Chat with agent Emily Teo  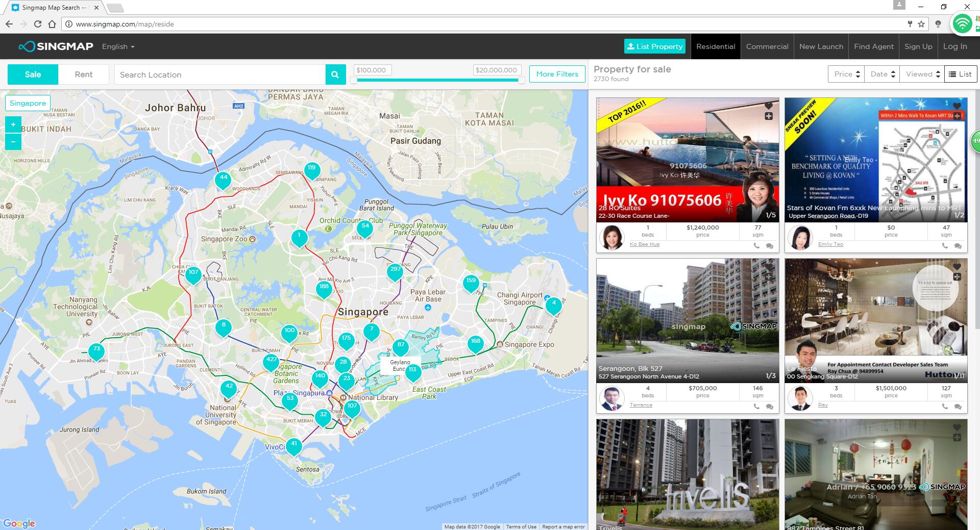(958, 246)
